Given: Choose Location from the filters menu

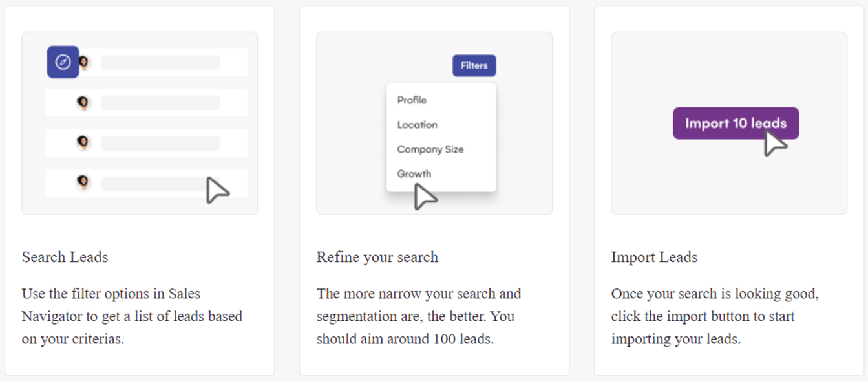Looking at the screenshot, I should coord(417,125).
